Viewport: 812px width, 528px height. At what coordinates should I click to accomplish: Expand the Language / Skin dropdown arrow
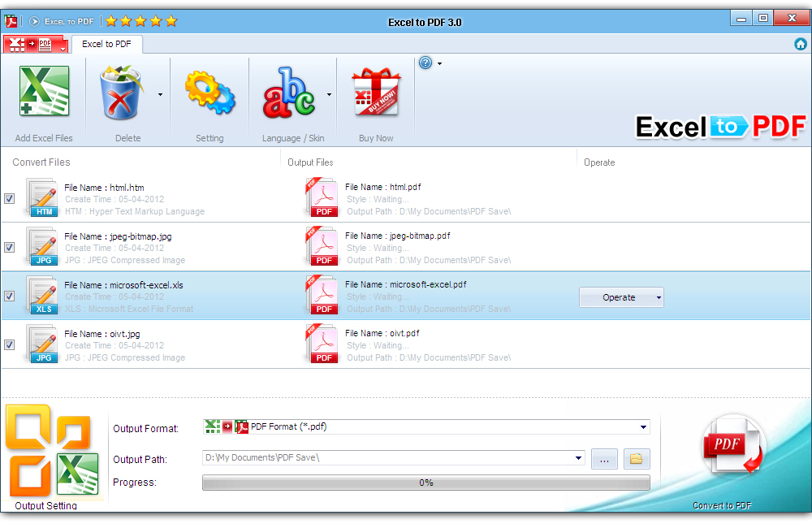point(329,94)
